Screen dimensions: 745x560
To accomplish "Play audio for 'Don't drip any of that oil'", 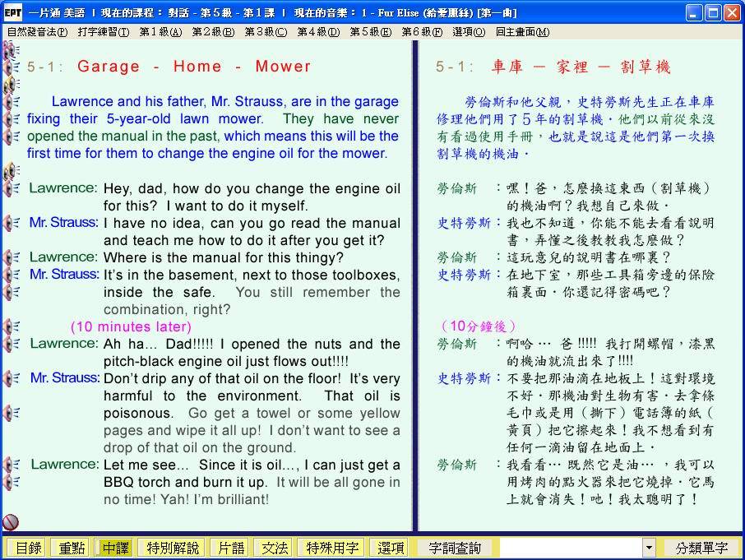I will pos(11,378).
